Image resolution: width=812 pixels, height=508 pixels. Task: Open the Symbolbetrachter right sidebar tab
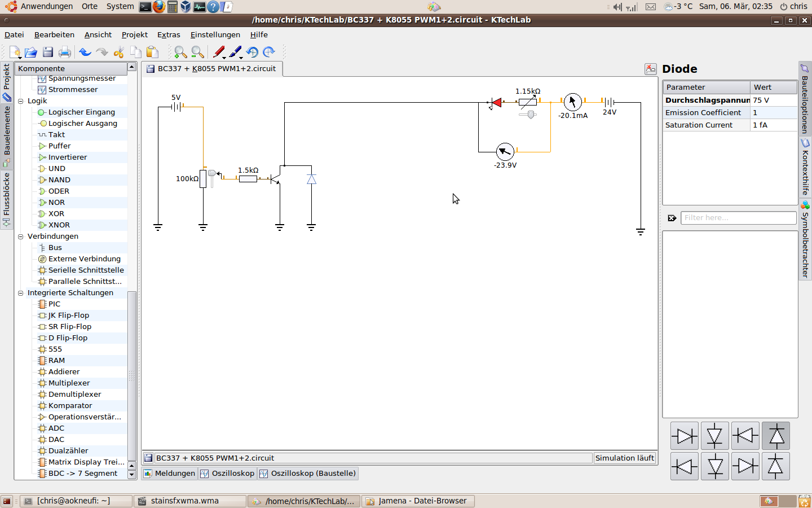pos(805,239)
